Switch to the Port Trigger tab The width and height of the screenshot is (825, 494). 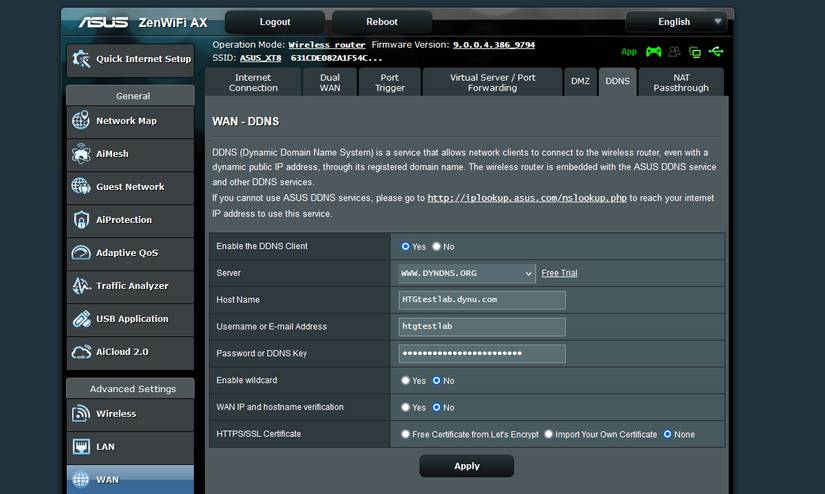click(389, 83)
